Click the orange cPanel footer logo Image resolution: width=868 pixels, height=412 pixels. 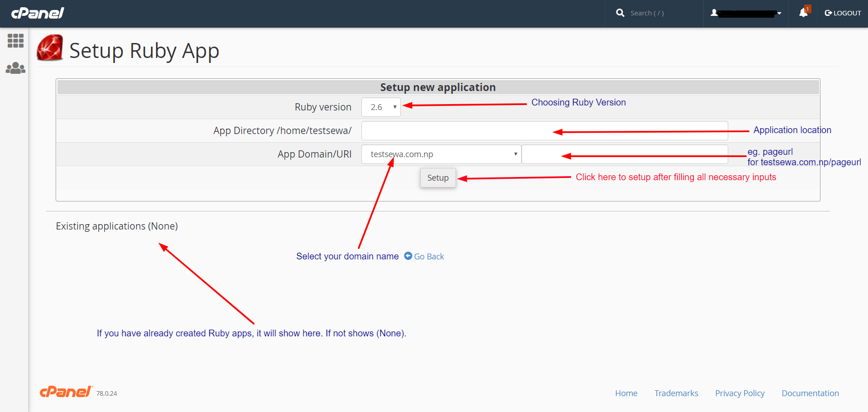pos(66,392)
